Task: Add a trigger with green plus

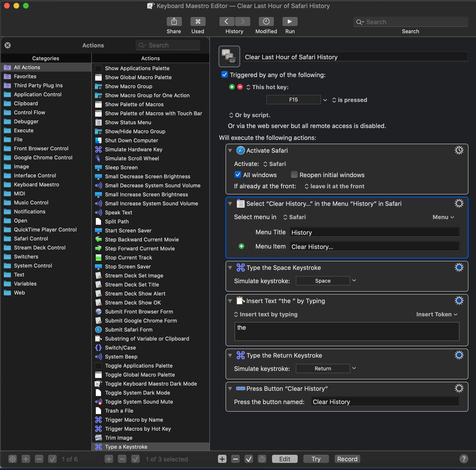Action: (231, 87)
